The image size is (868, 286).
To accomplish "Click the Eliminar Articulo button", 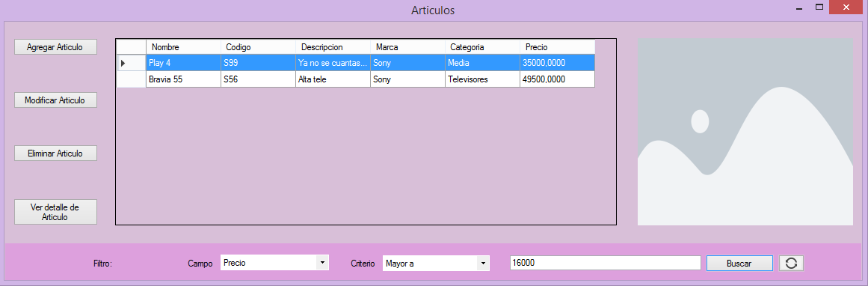I will 55,153.
